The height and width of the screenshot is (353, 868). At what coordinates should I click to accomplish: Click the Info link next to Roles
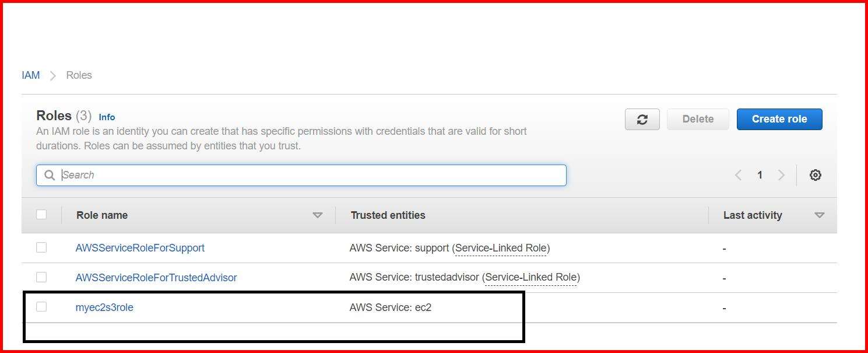[x=107, y=117]
